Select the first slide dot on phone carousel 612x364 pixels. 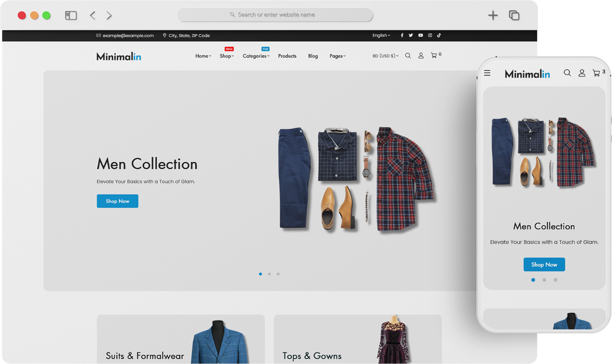[533, 280]
